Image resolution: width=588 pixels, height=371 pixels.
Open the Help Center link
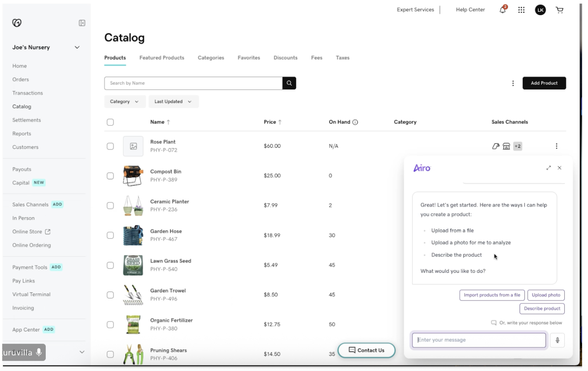click(470, 10)
